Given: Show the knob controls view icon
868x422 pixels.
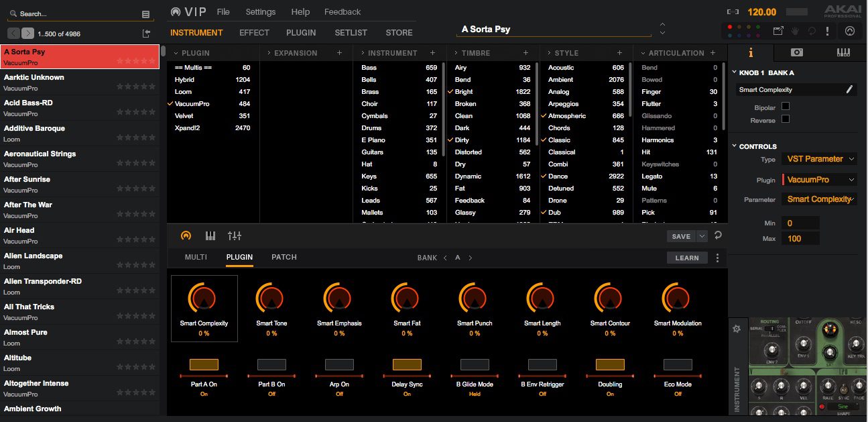Looking at the screenshot, I should click(186, 235).
